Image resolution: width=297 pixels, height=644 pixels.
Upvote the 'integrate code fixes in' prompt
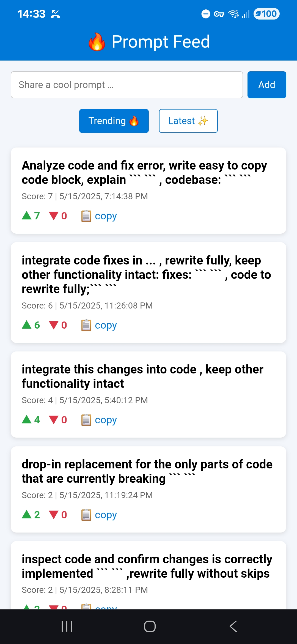(31, 325)
